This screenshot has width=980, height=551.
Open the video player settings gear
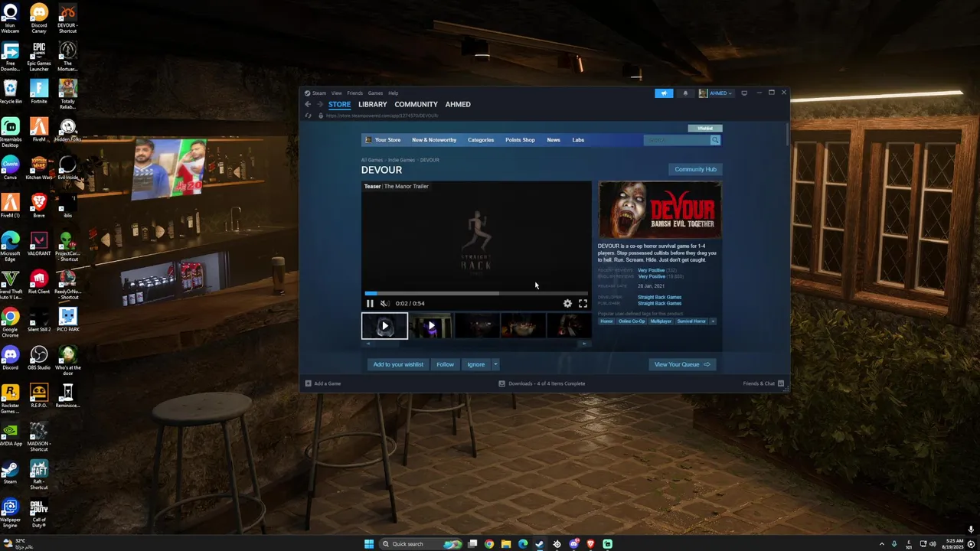[x=567, y=304]
